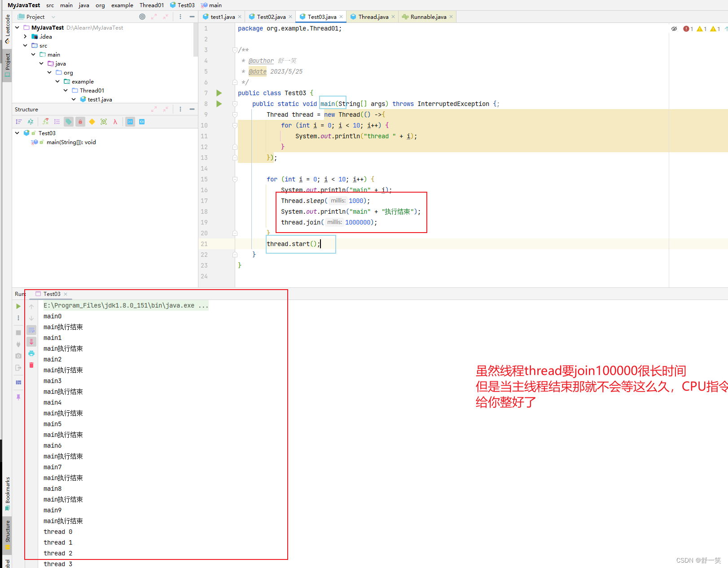The width and height of the screenshot is (728, 568).
Task: Toggle Show Fields tag filter in Structure
Action: 69,122
